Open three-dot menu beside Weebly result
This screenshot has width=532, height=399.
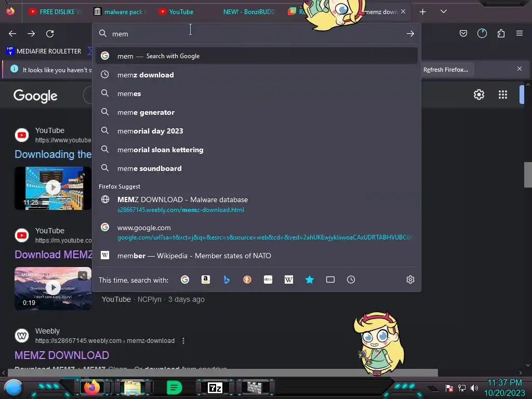(x=183, y=341)
